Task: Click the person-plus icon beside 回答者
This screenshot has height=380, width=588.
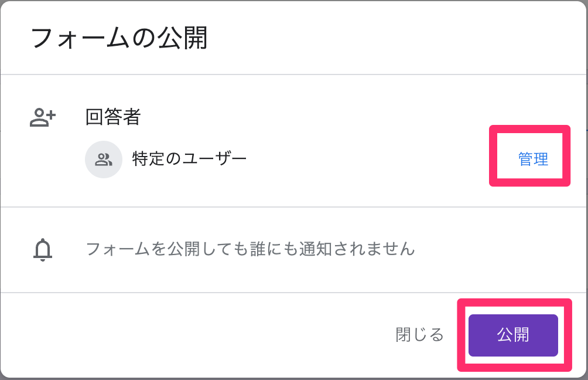Action: pyautogui.click(x=43, y=117)
